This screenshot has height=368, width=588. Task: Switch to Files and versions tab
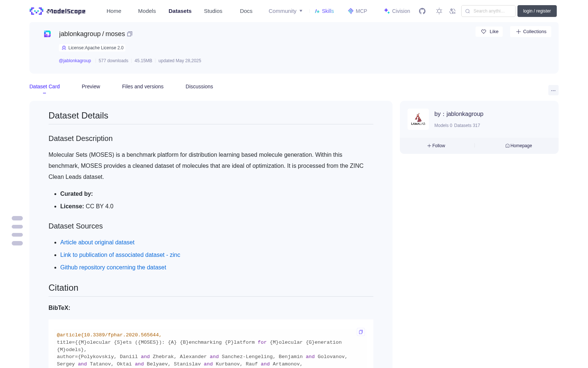tap(143, 86)
